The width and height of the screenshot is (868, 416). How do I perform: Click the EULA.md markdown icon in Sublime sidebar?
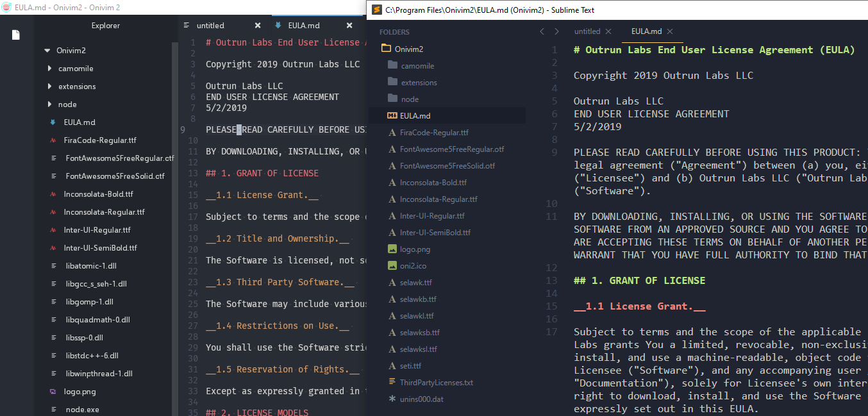point(391,115)
